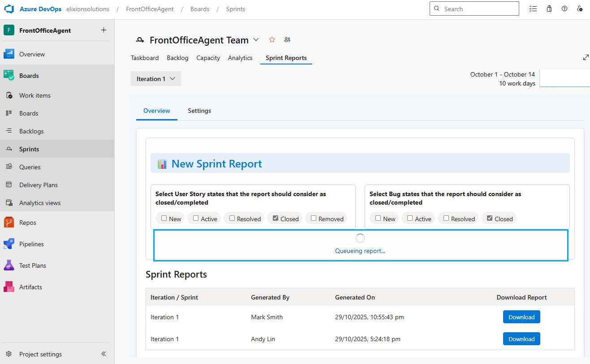Switch to the Settings tab

pos(199,111)
